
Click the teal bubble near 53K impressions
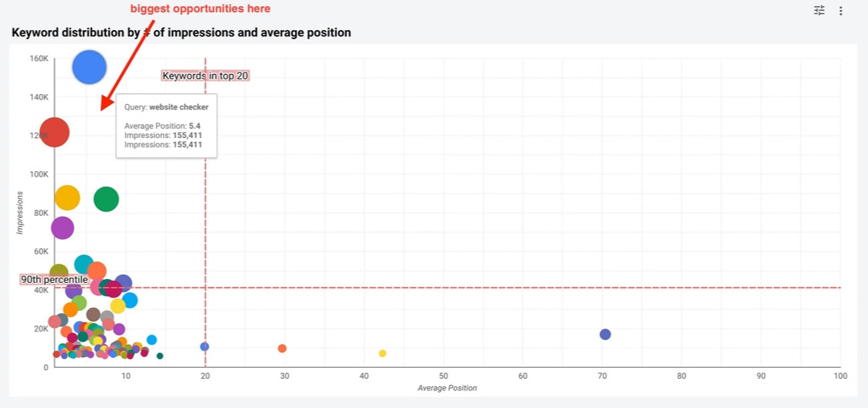click(x=83, y=265)
